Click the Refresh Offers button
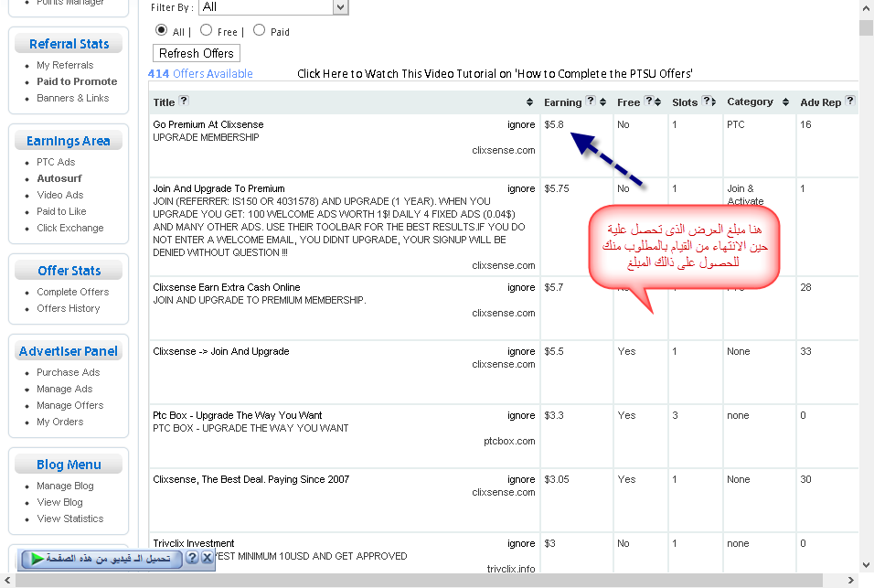Image resolution: width=874 pixels, height=588 pixels. (x=197, y=54)
